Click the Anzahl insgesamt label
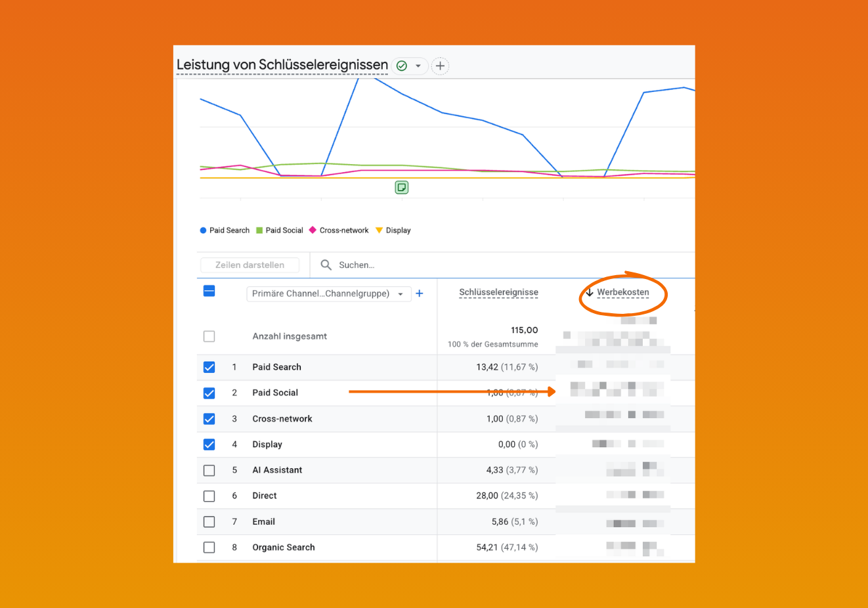 click(290, 336)
